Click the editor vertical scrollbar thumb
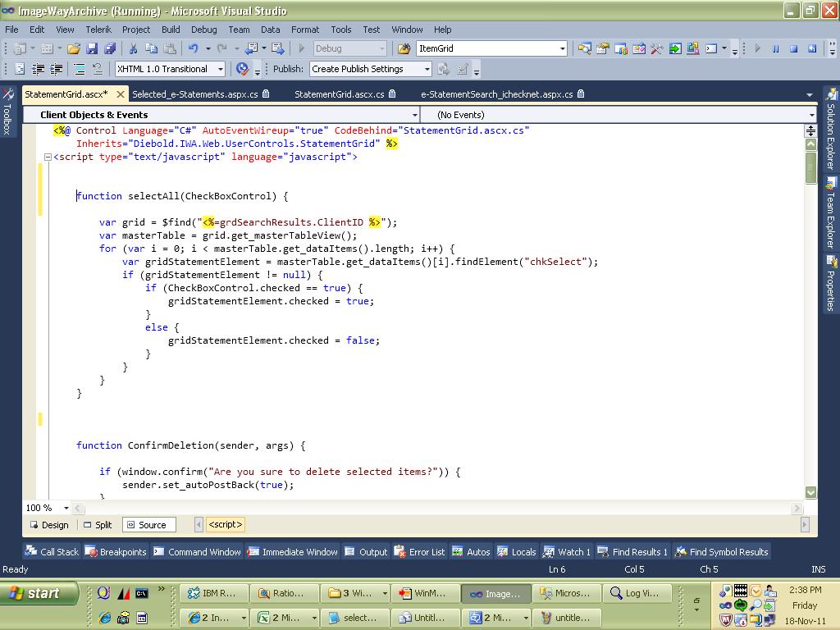Viewport: 840px width, 630px height. pyautogui.click(x=811, y=167)
